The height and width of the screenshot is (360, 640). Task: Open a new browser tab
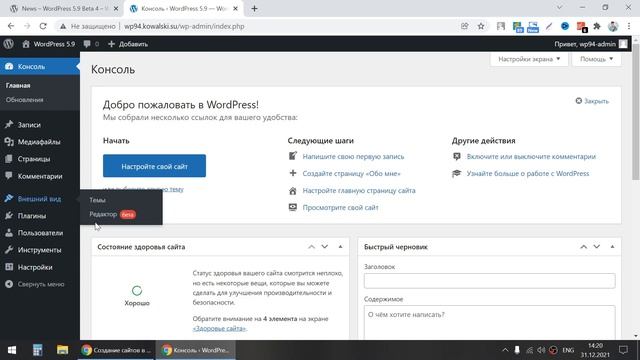click(x=254, y=8)
